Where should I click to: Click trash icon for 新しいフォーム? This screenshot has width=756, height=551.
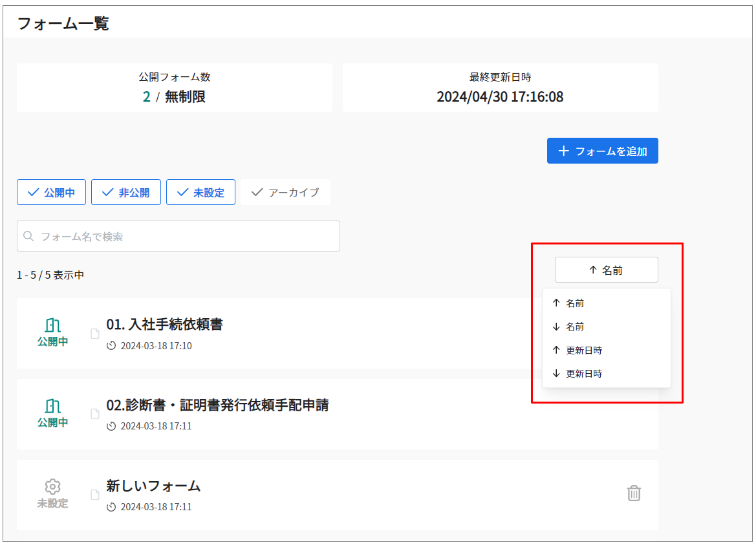point(634,493)
